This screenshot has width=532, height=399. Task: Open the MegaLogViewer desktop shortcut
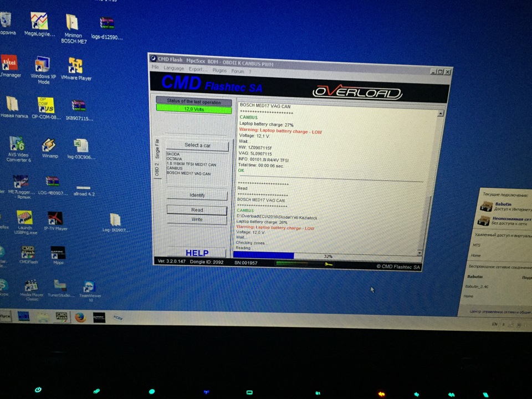[x=39, y=24]
